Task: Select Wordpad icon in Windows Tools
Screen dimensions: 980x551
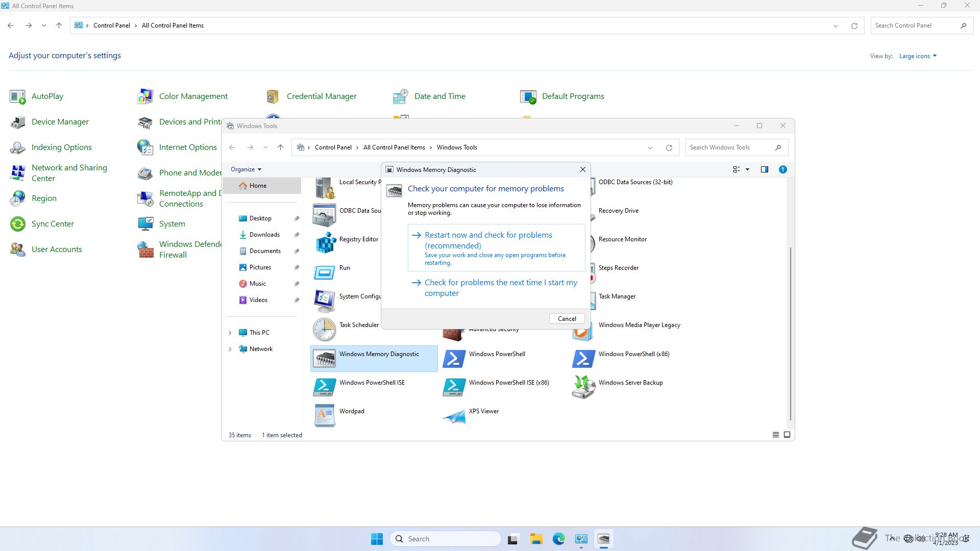Action: click(x=325, y=416)
